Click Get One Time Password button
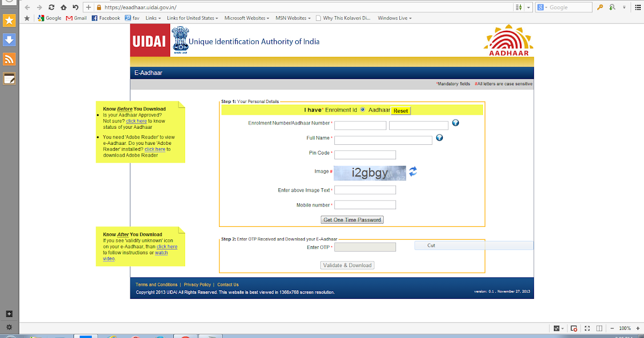 [352, 220]
